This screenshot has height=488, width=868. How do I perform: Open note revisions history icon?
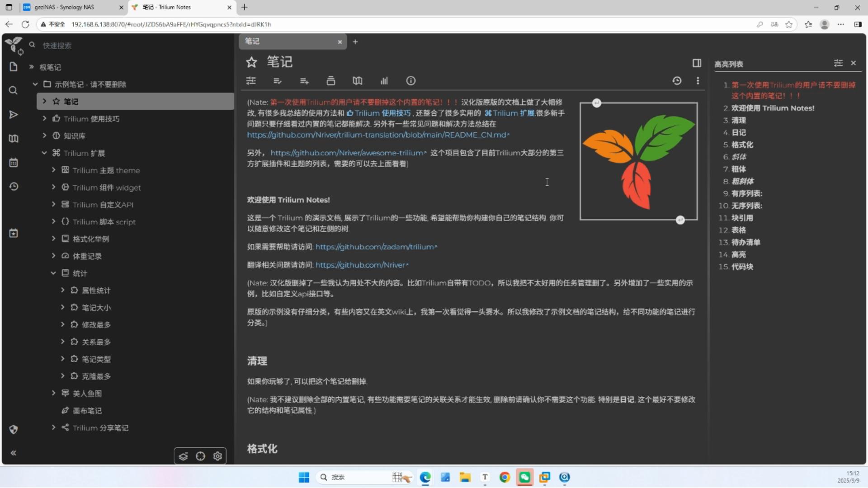tap(677, 81)
